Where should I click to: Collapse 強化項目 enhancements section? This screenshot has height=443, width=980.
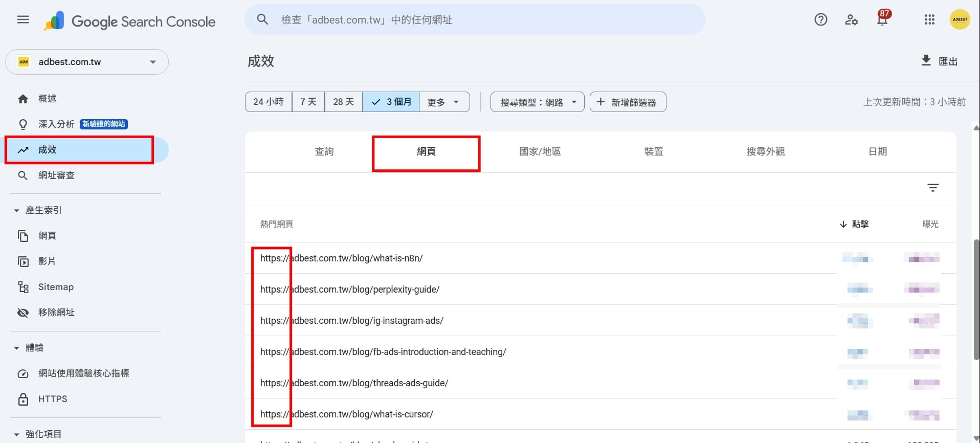pos(16,434)
